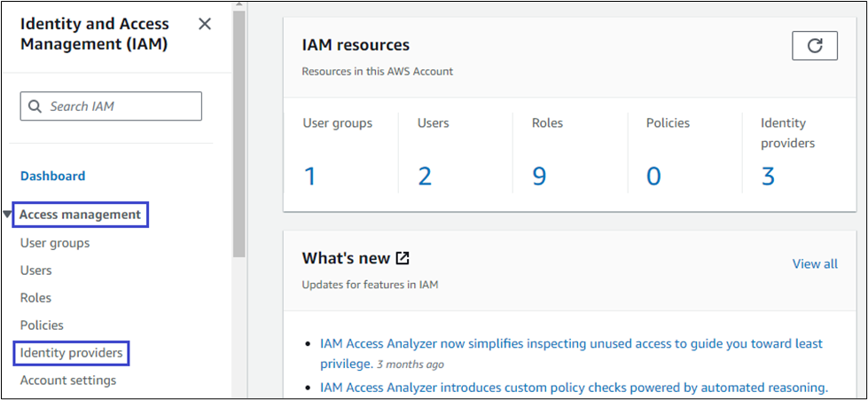Click the User groups count 1
This screenshot has width=868, height=400.
point(310,176)
